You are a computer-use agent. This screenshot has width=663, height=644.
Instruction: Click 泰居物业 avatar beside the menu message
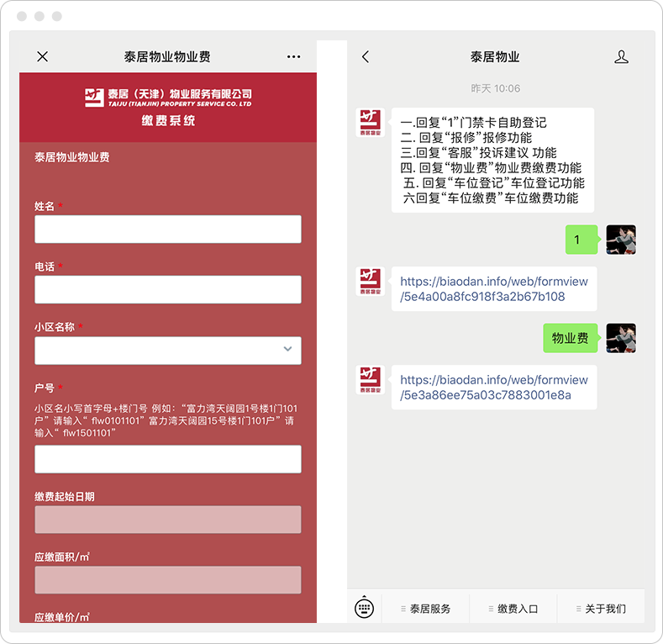tap(370, 123)
